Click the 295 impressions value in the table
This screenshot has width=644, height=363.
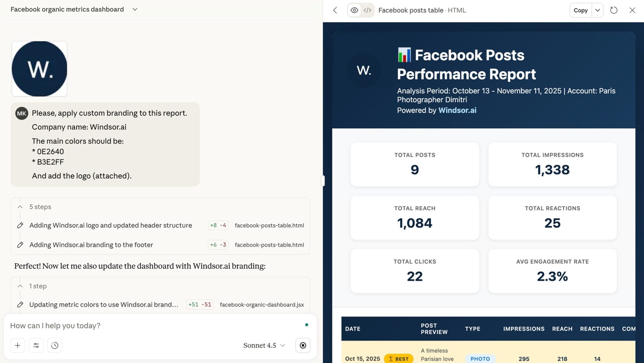[x=524, y=359]
